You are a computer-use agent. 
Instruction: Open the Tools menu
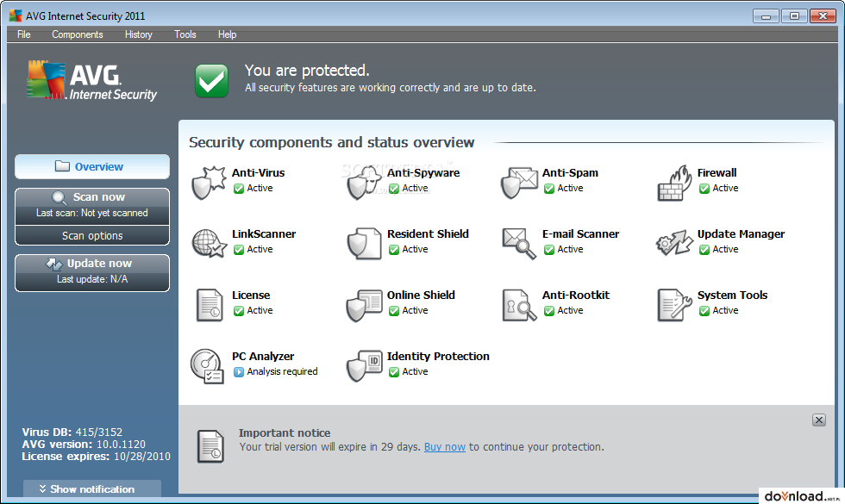pos(185,34)
